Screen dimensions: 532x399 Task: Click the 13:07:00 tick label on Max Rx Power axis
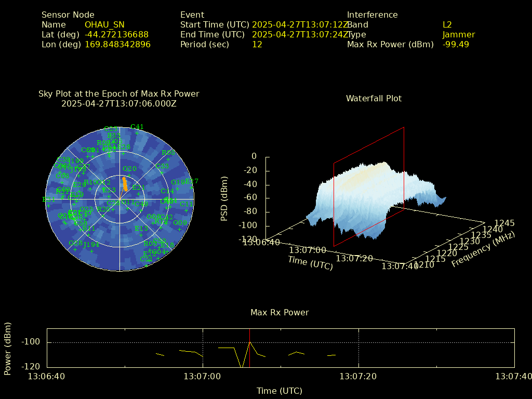[203, 376]
